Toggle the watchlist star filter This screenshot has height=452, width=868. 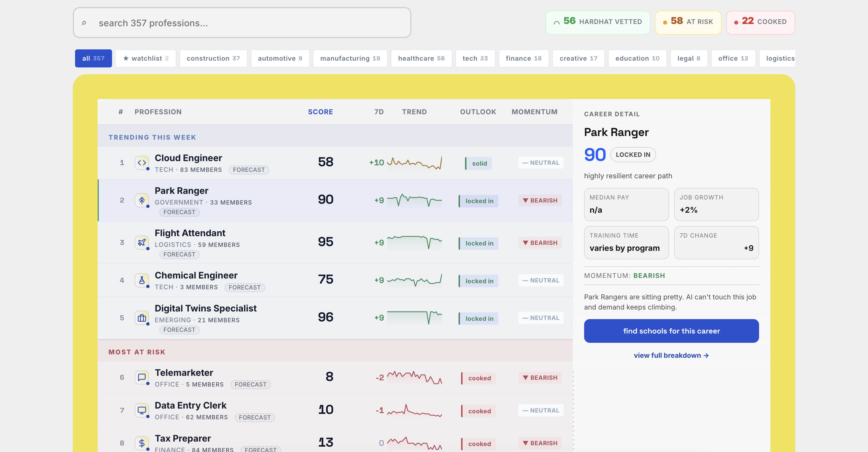145,58
